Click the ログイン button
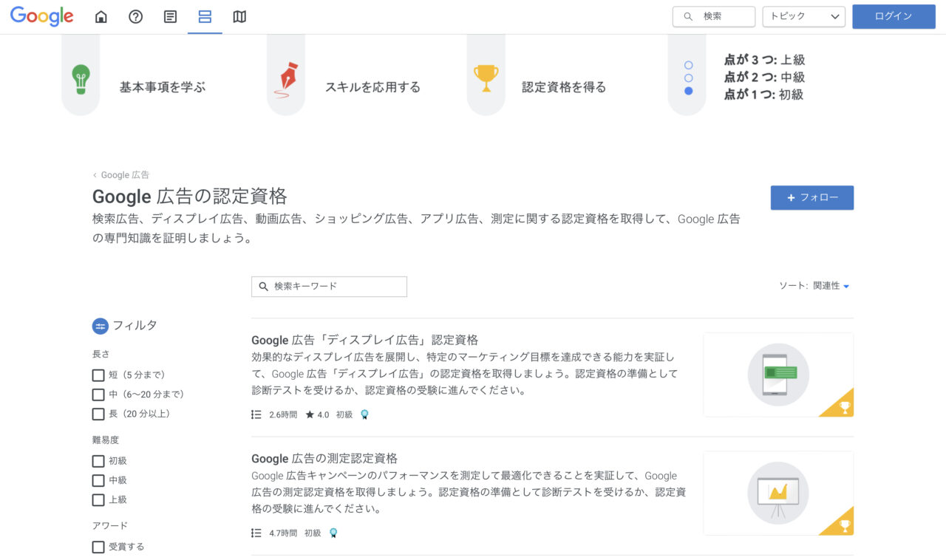Viewport: 946px width, 560px height. [894, 16]
